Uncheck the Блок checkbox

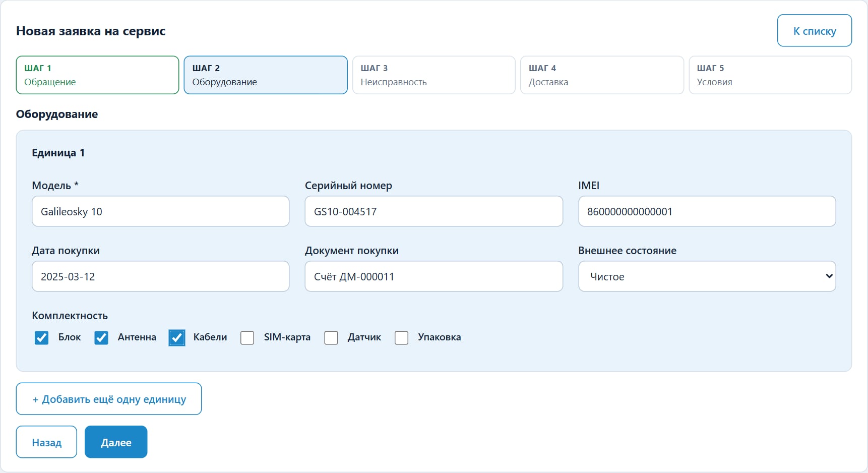click(x=42, y=338)
